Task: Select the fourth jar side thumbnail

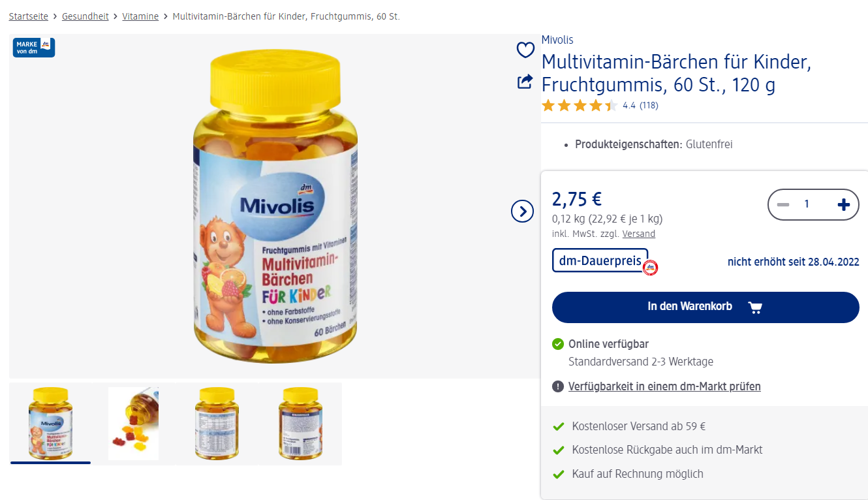Action: tap(301, 424)
